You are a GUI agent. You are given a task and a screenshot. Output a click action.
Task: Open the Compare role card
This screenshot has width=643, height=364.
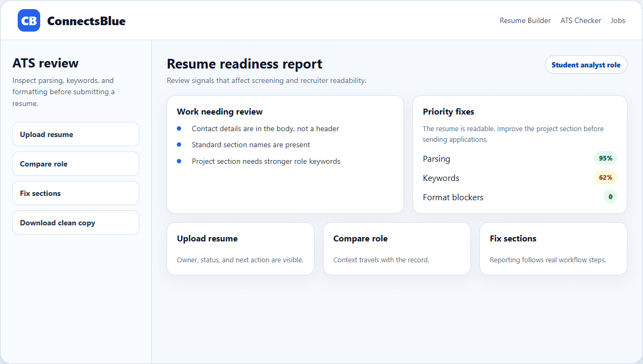click(x=397, y=249)
